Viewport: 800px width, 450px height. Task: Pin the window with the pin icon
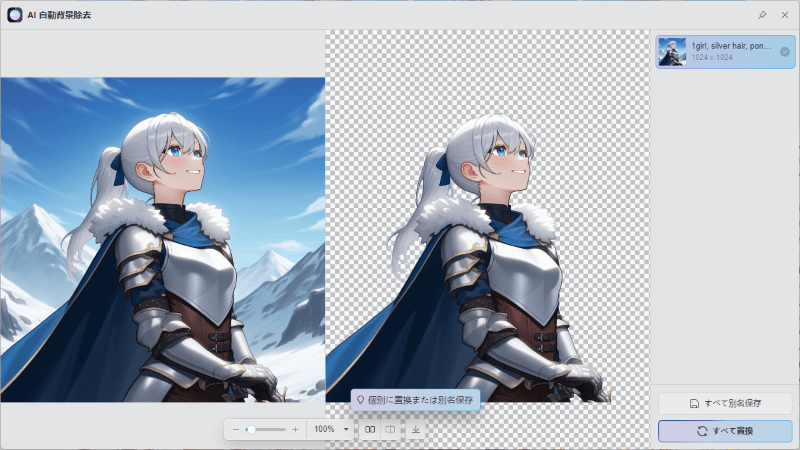click(x=762, y=15)
